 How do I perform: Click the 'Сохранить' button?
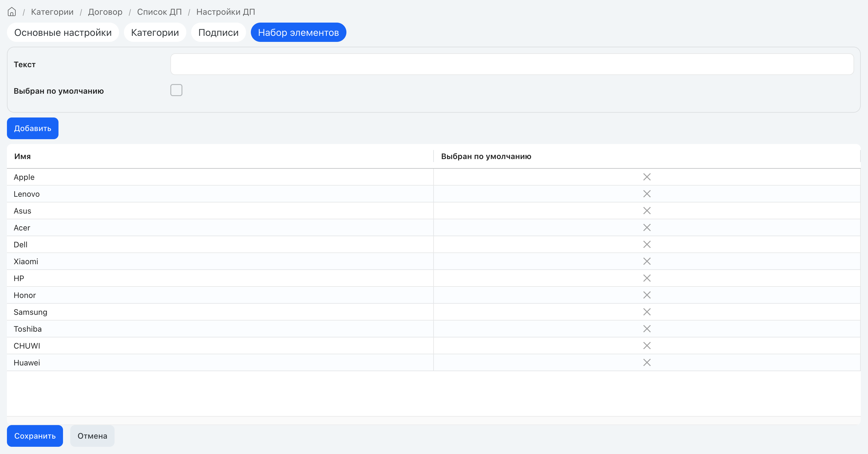(x=35, y=436)
